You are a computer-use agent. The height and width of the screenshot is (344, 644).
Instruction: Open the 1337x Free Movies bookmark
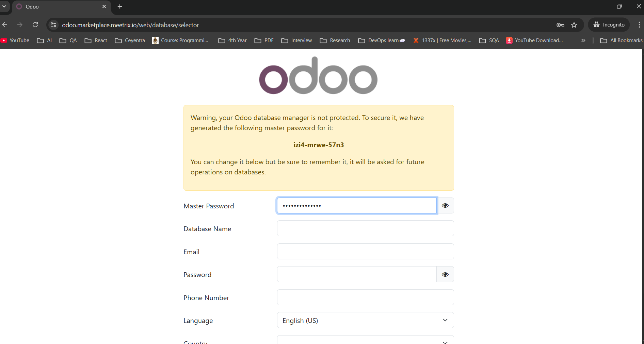pos(442,40)
